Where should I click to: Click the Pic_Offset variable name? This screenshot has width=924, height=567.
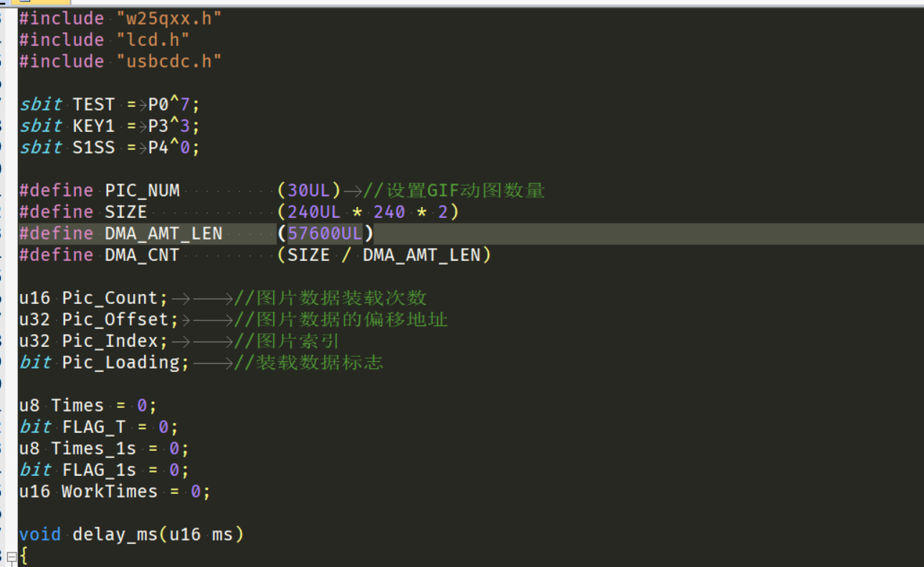tap(115, 320)
